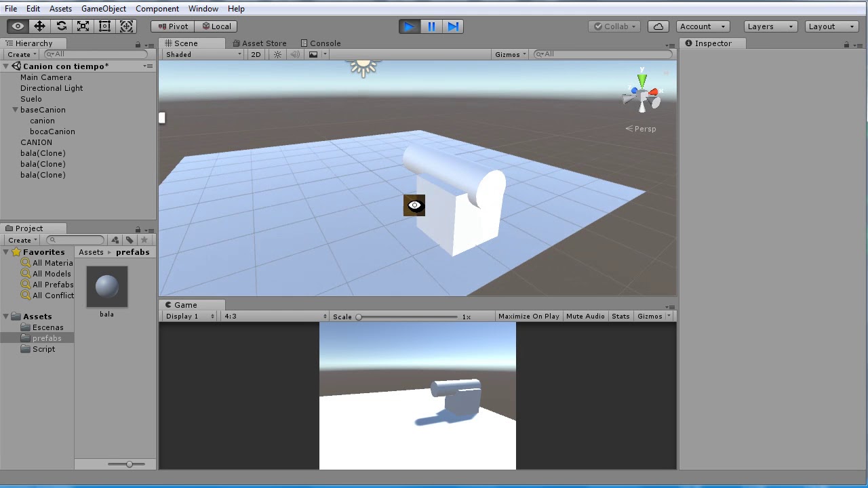868x488 pixels.
Task: Switch to the Console tab
Action: tap(320, 43)
